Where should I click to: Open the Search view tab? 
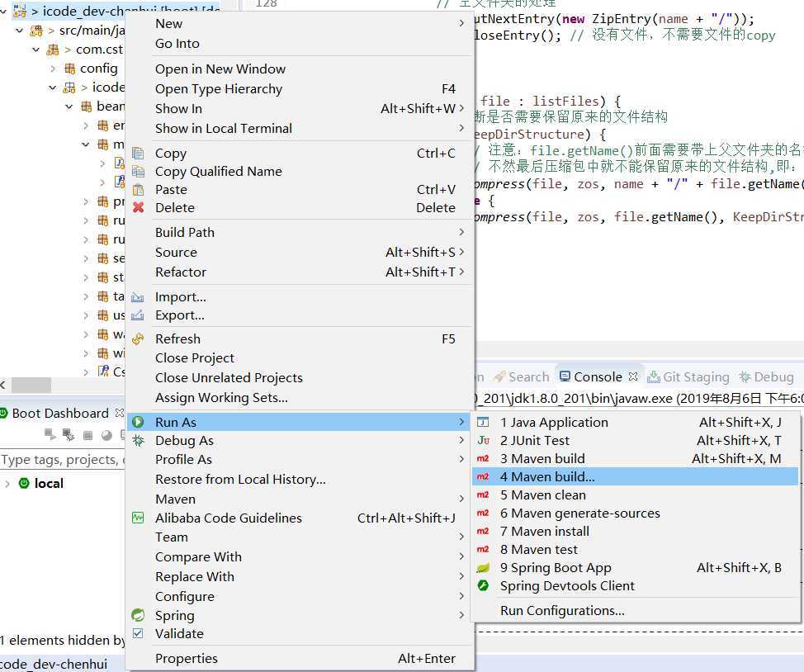pos(522,377)
